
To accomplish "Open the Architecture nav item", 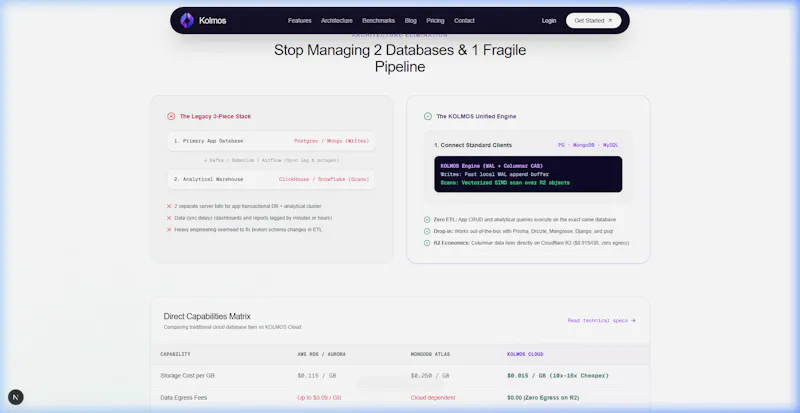I will pyautogui.click(x=337, y=21).
